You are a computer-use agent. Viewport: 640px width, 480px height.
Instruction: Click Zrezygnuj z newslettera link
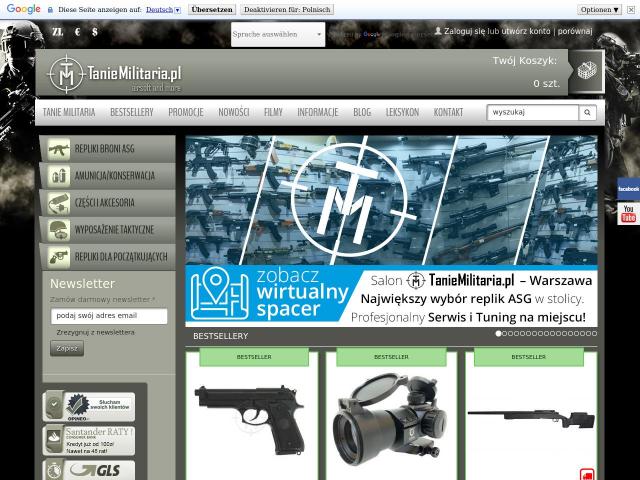pyautogui.click(x=96, y=332)
